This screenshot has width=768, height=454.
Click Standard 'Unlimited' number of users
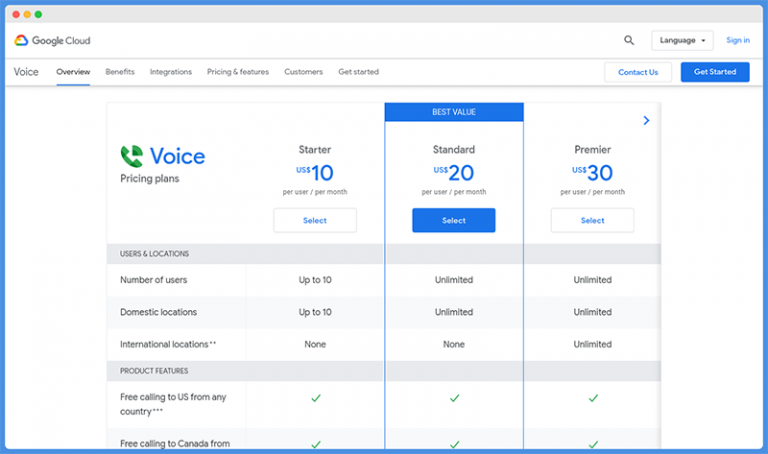click(454, 280)
